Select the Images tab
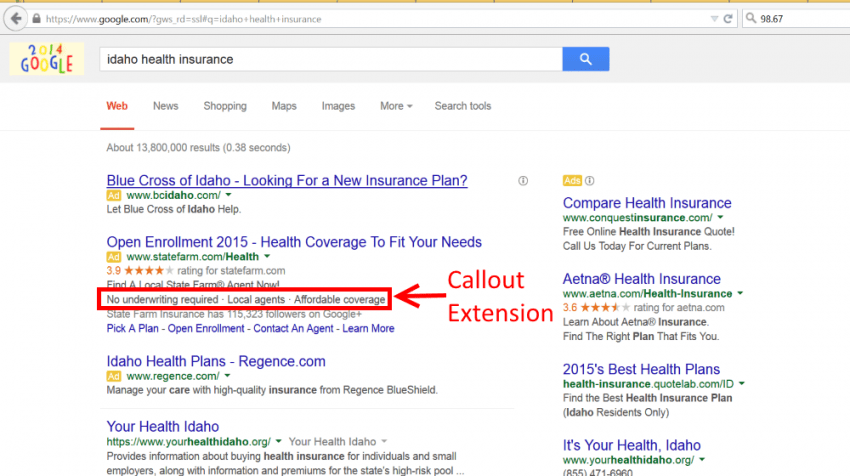Image resolution: width=850 pixels, height=476 pixels. tap(338, 106)
